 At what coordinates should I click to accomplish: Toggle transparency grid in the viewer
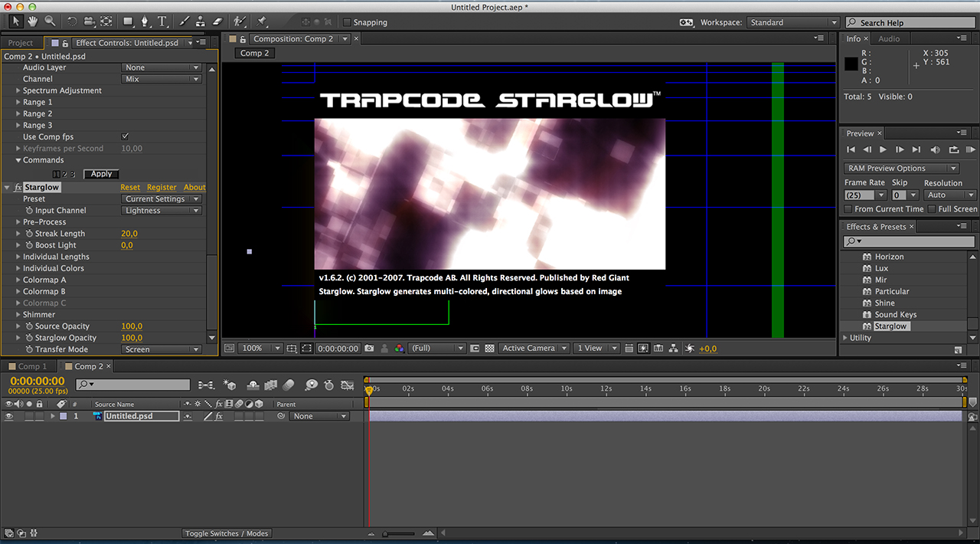pos(490,349)
